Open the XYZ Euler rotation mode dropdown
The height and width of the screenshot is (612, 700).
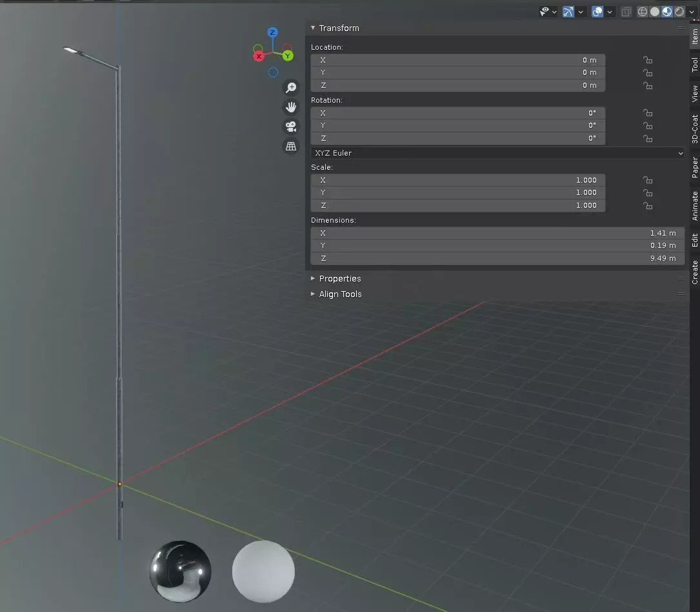point(497,153)
